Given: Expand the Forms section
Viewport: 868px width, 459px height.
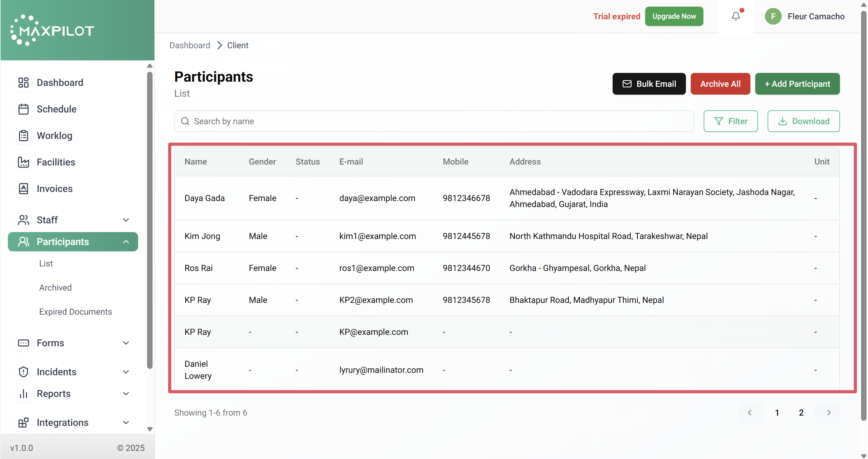Looking at the screenshot, I should click(x=126, y=343).
